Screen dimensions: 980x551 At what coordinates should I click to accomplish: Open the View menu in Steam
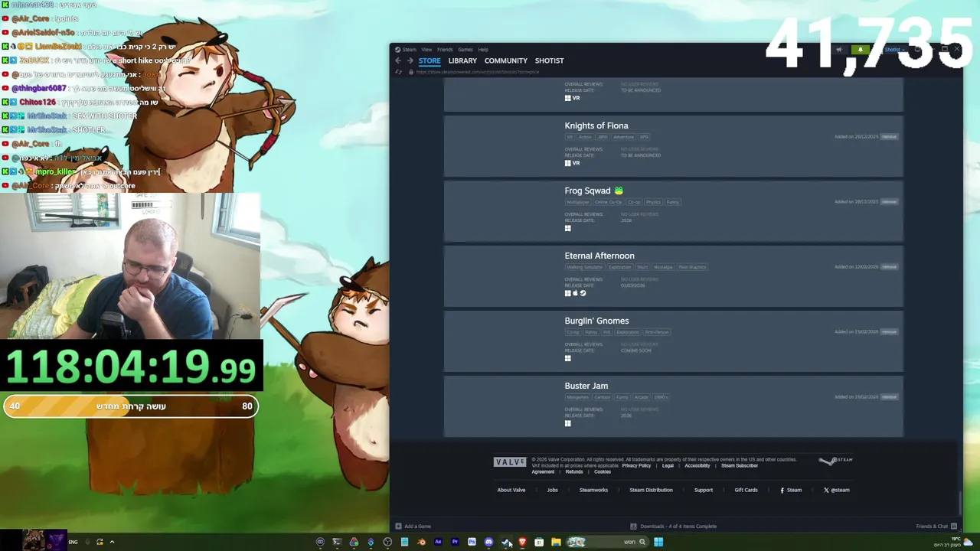click(x=426, y=50)
